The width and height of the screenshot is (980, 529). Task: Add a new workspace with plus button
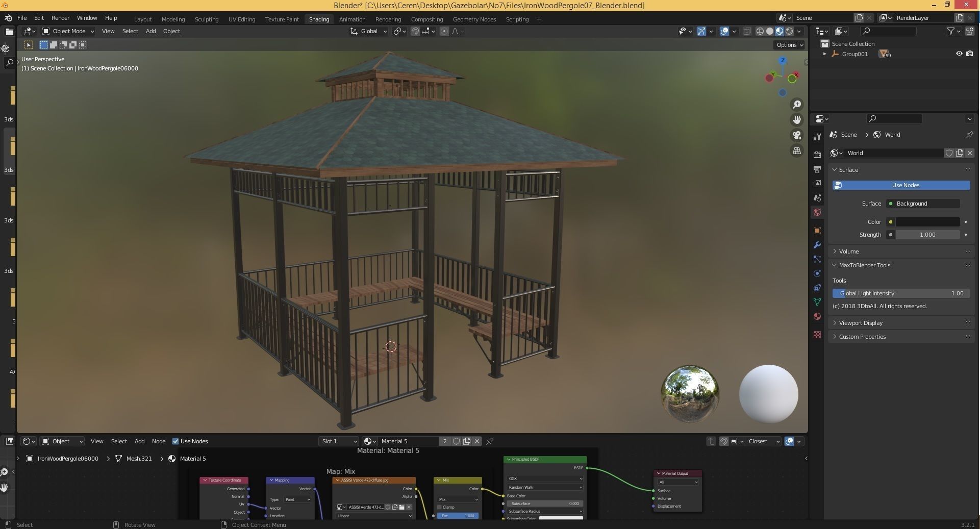pyautogui.click(x=539, y=19)
